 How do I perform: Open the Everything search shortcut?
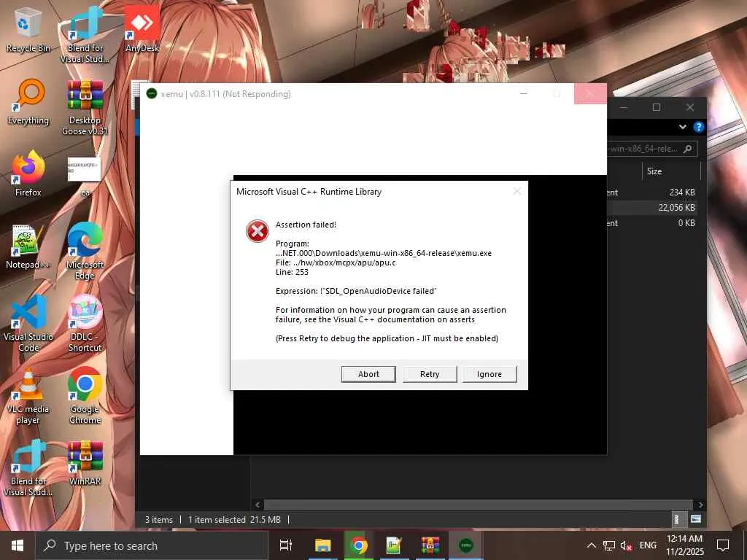[x=28, y=102]
